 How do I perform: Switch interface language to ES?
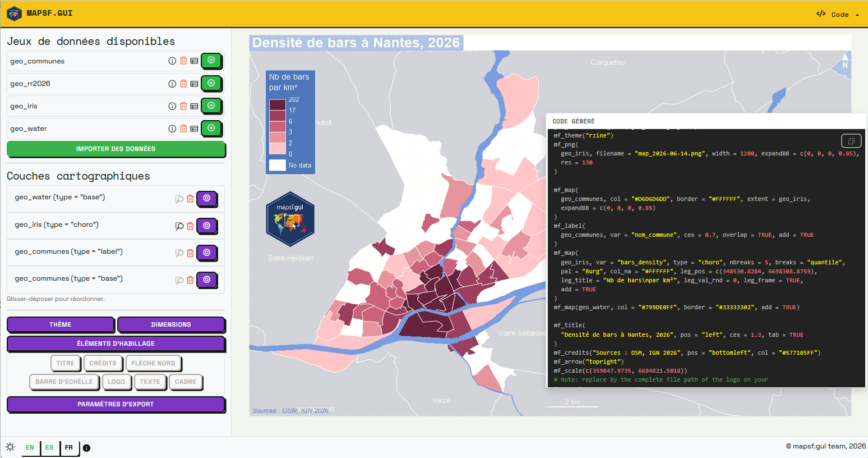pyautogui.click(x=49, y=447)
